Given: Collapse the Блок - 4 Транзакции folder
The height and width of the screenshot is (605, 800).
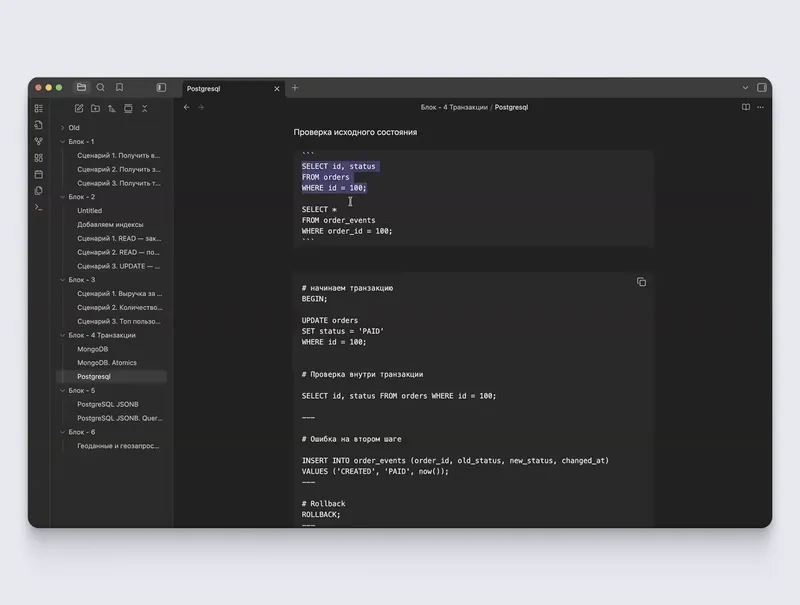Looking at the screenshot, I should point(63,335).
